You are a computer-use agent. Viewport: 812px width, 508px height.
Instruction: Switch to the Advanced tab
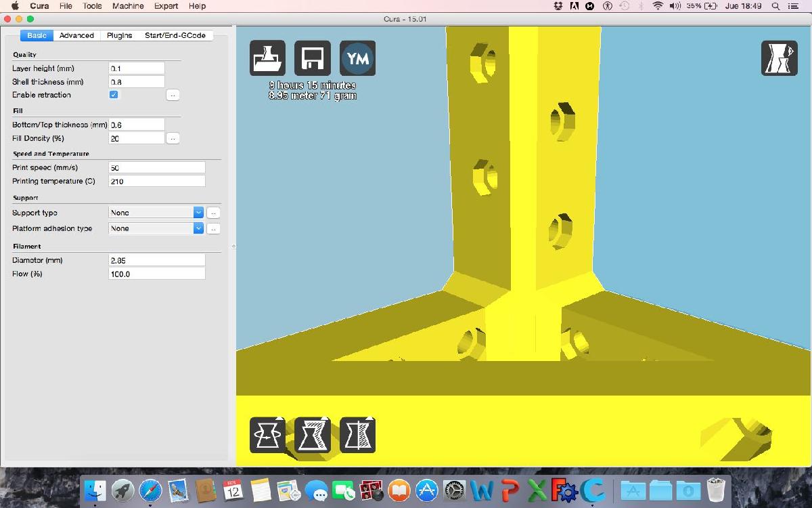pyautogui.click(x=76, y=35)
